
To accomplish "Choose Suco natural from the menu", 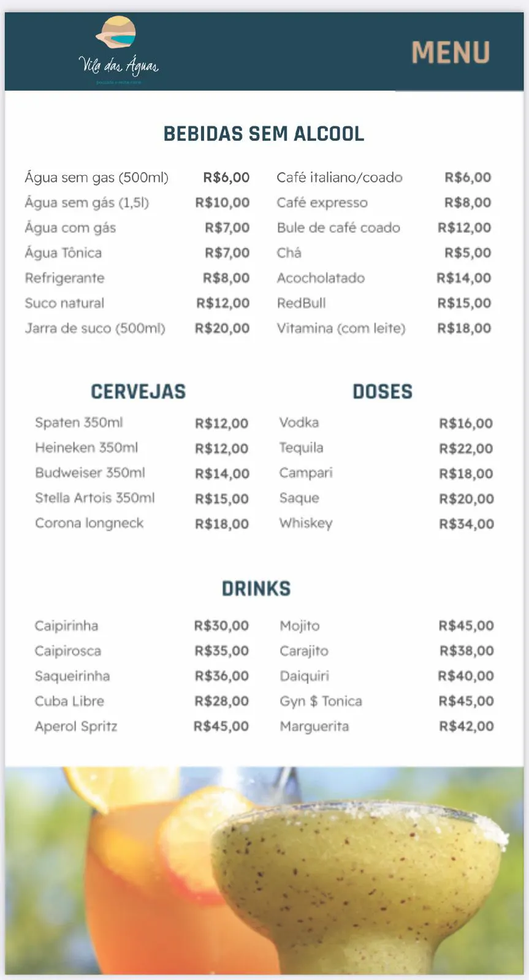I will pos(64,303).
